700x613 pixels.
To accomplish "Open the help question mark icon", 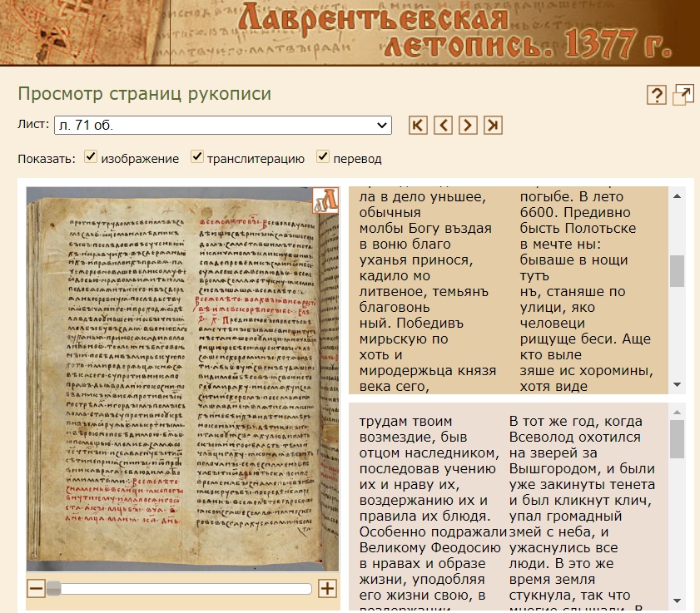I will coord(657,95).
